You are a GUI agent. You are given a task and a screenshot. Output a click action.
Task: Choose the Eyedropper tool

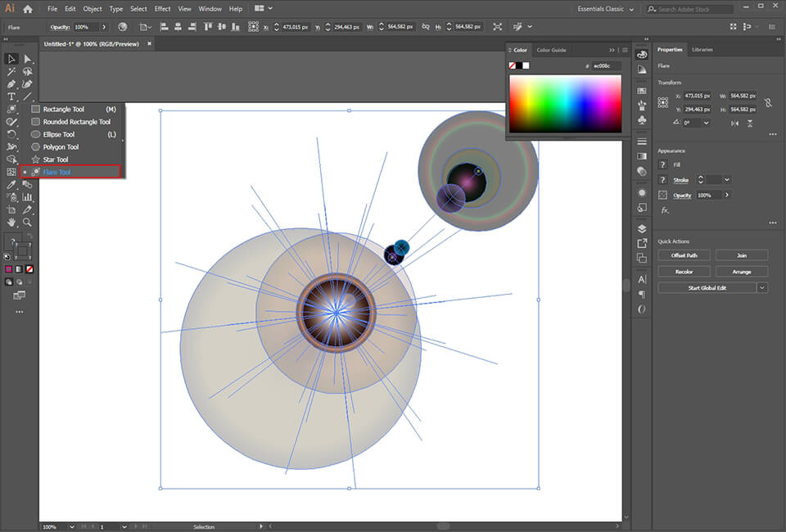click(x=11, y=185)
